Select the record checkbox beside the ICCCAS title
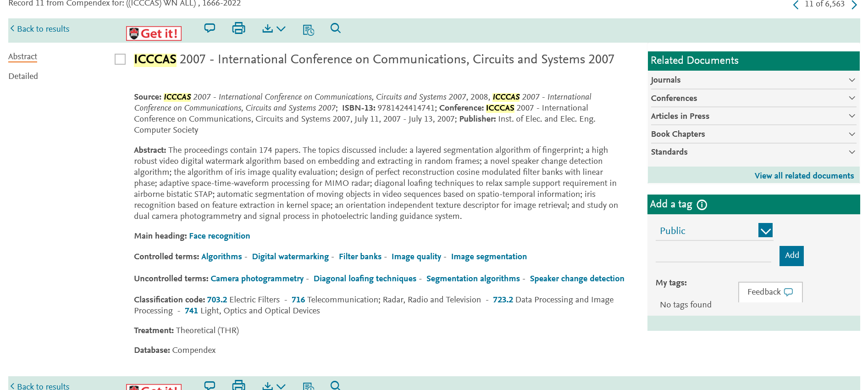 tap(120, 59)
